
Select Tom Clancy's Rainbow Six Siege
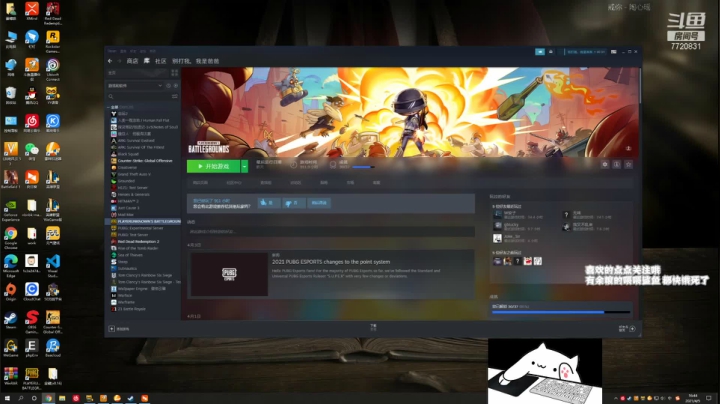pyautogui.click(x=141, y=275)
